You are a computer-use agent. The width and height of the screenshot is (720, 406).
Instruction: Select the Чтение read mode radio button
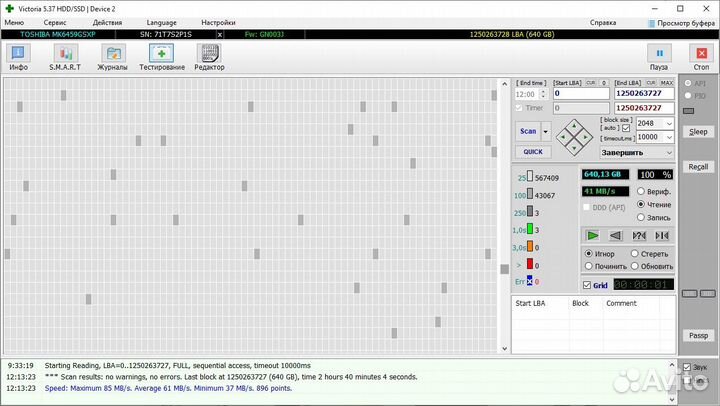pyautogui.click(x=640, y=204)
